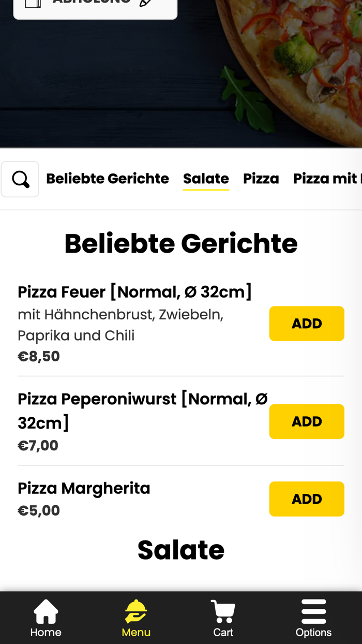Open the Pizza Feuer item name
The height and width of the screenshot is (644, 362).
tap(135, 291)
